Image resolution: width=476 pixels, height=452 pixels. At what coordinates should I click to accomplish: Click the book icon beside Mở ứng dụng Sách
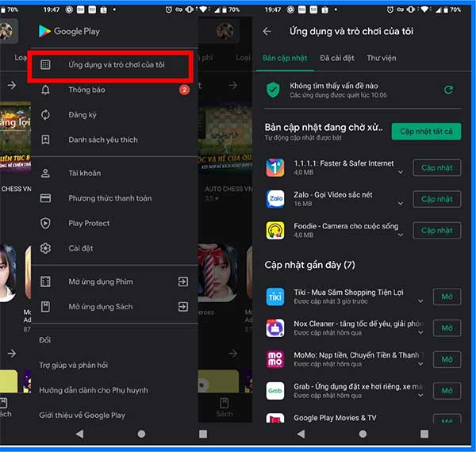[45, 307]
